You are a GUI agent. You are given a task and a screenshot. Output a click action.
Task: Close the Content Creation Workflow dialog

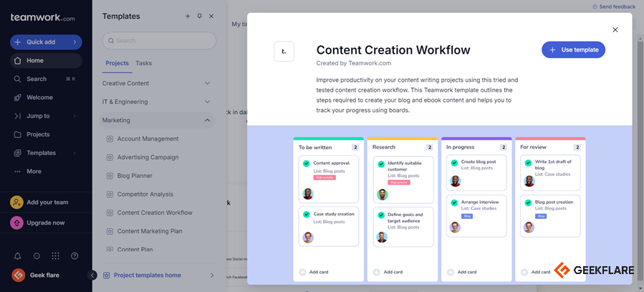click(x=615, y=29)
